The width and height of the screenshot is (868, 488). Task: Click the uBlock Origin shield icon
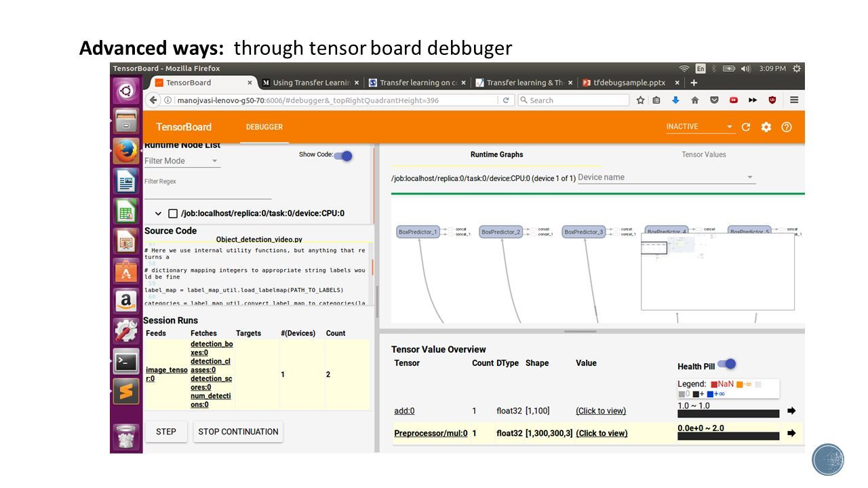click(x=772, y=100)
